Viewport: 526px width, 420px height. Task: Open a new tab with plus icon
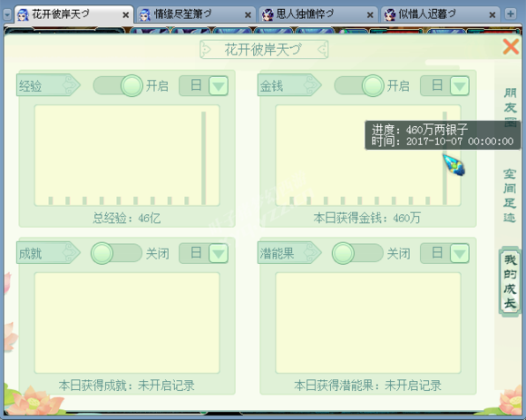[x=511, y=15]
